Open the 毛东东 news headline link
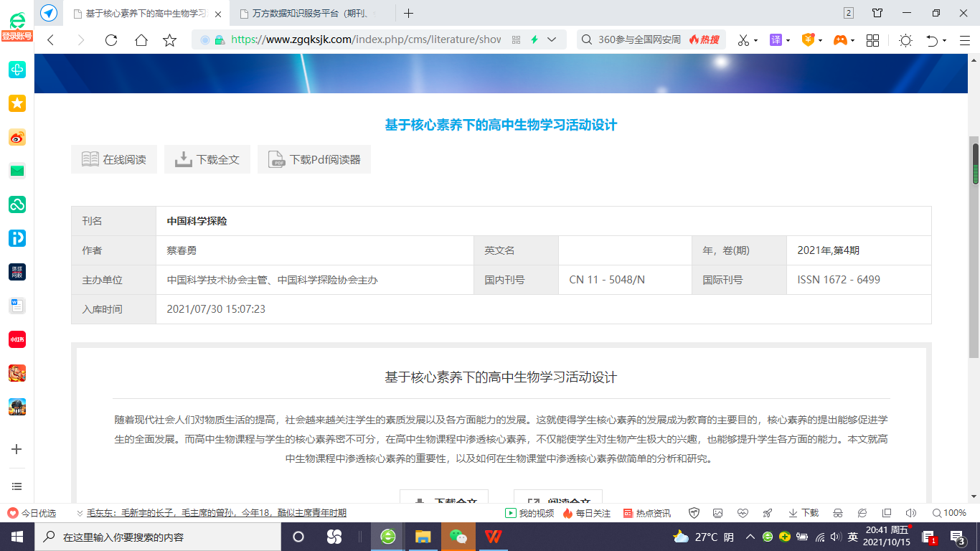 coord(217,513)
